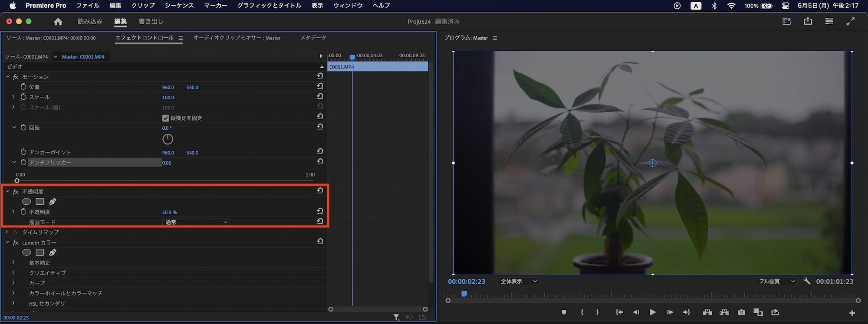Click the Home icon in the header
The width and height of the screenshot is (868, 324).
coord(58,22)
